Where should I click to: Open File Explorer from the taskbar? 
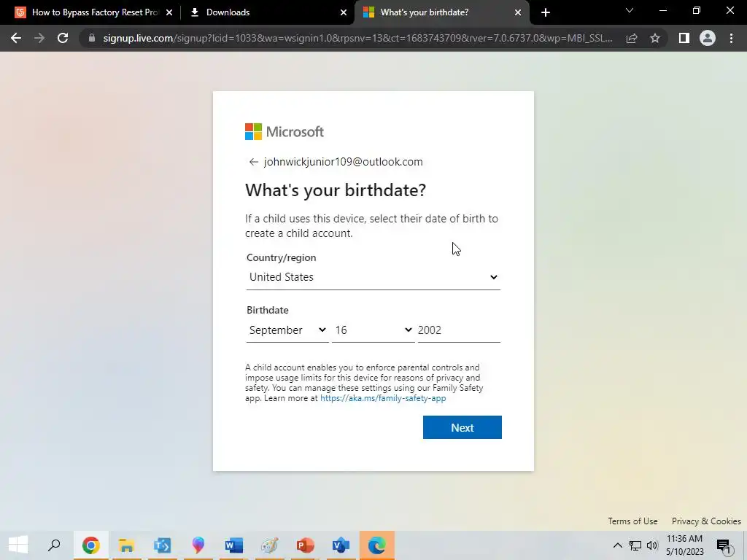click(x=126, y=545)
